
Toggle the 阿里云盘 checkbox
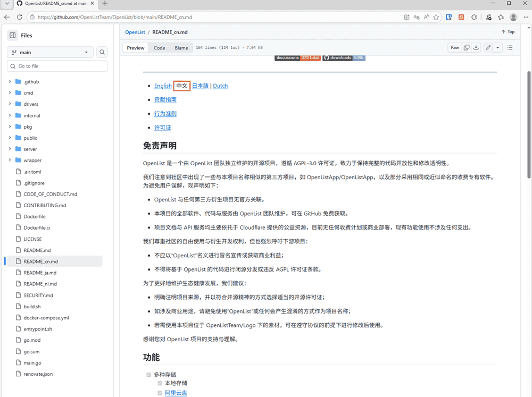point(160,393)
